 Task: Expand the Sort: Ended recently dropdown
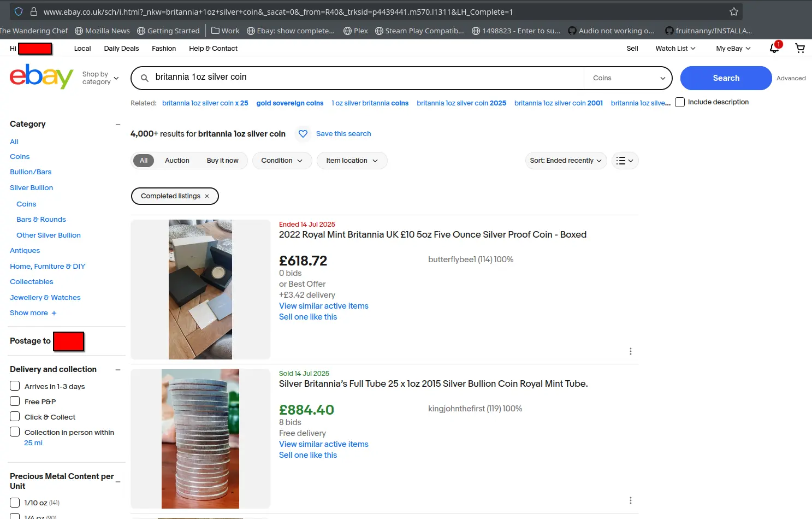tap(565, 161)
